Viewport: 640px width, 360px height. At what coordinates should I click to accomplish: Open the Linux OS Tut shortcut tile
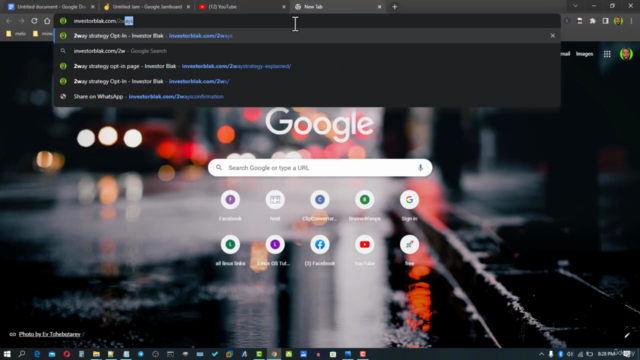275,251
